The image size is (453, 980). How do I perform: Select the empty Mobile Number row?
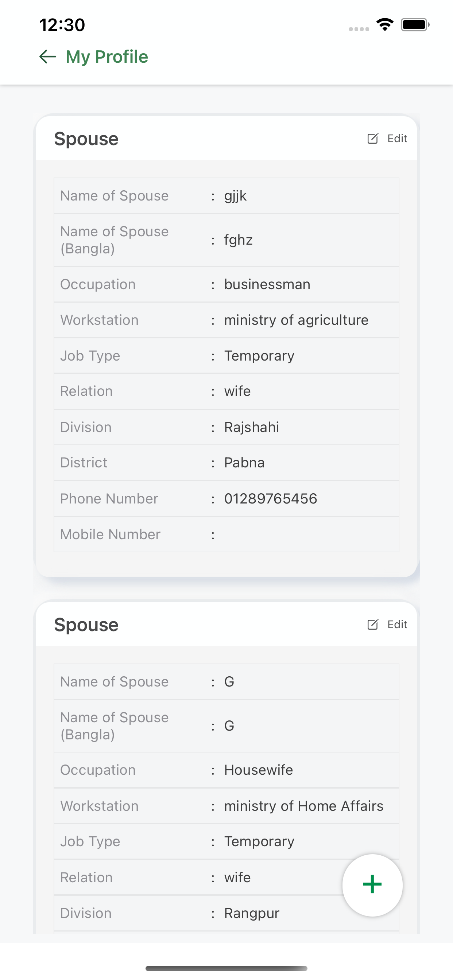pyautogui.click(x=226, y=534)
